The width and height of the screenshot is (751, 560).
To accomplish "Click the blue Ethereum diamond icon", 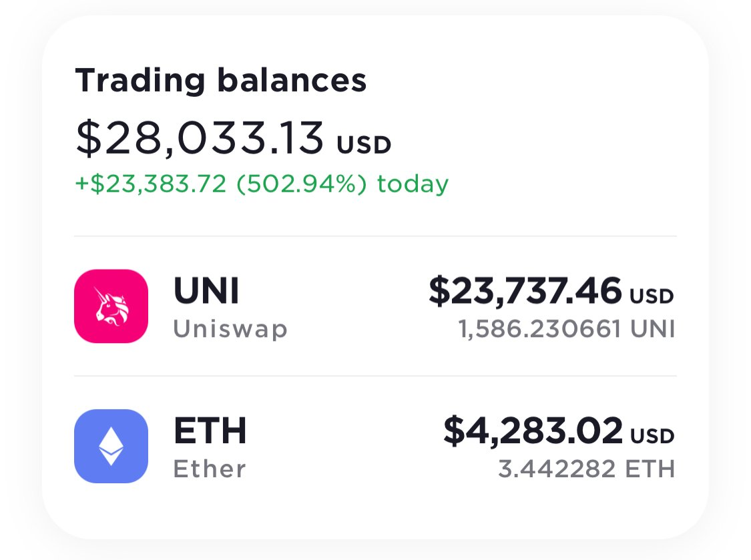I will tap(111, 446).
